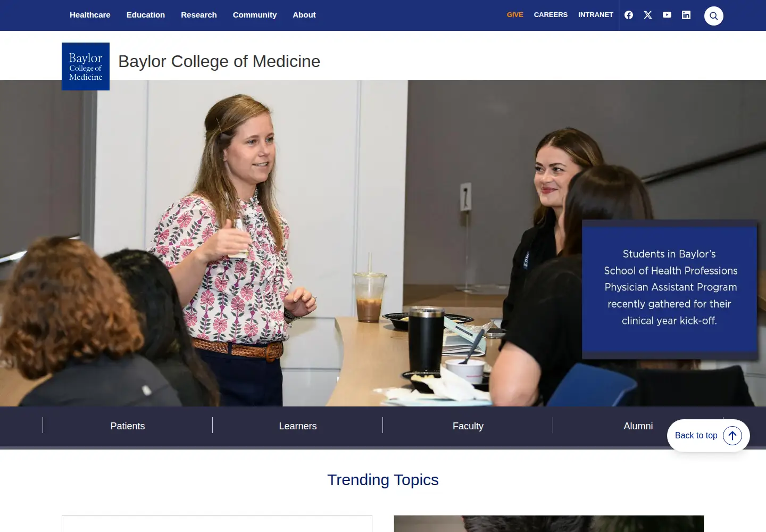Image resolution: width=766 pixels, height=532 pixels.
Task: Click the Trending Topics heading
Action: tap(383, 480)
